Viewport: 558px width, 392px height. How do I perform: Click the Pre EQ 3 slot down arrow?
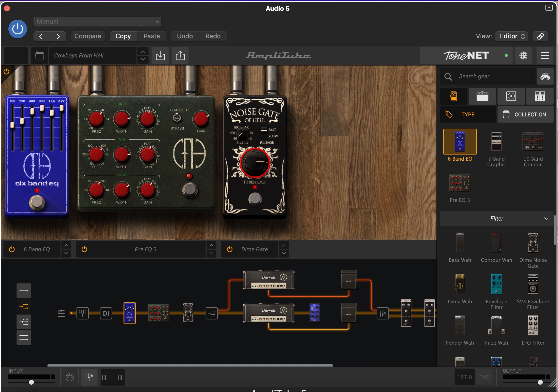tap(211, 253)
